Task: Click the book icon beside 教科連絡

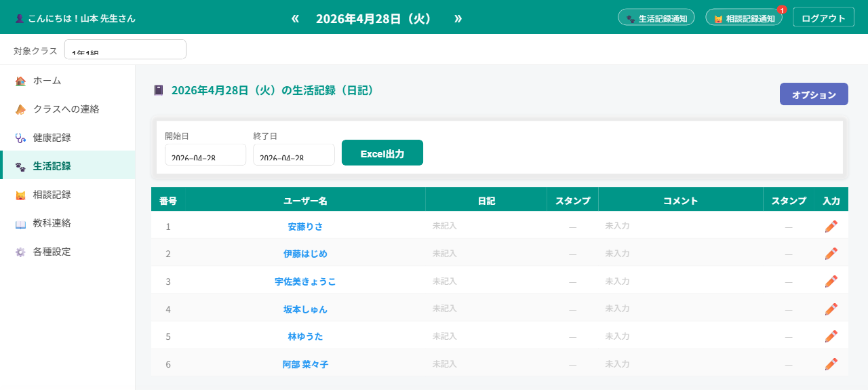Action: [x=20, y=223]
